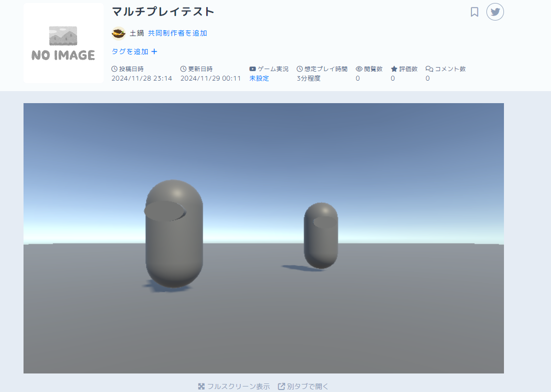Click the external-tab icon before 別タブで開く
This screenshot has width=551, height=392.
click(x=281, y=386)
